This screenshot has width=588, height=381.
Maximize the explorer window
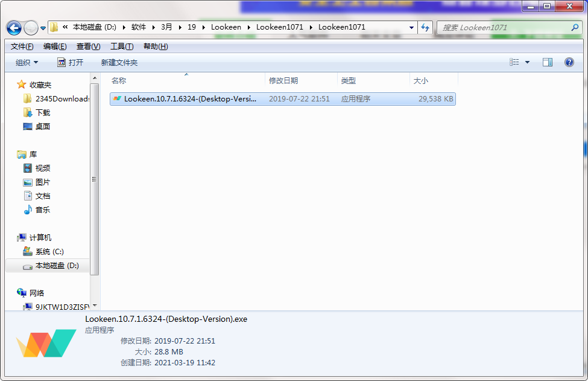pyautogui.click(x=547, y=7)
